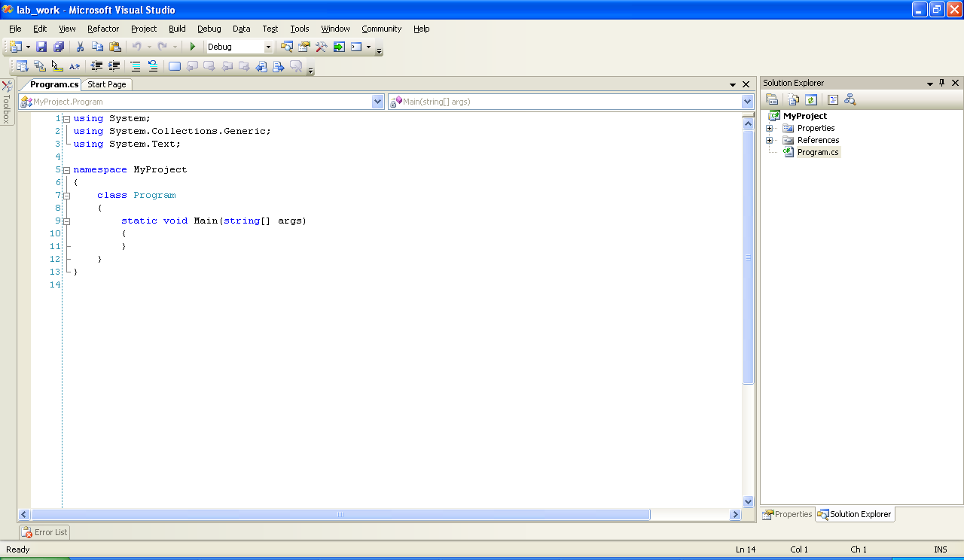Screen dimensions: 964x560
Task: Collapse the class Program block
Action: point(67,196)
